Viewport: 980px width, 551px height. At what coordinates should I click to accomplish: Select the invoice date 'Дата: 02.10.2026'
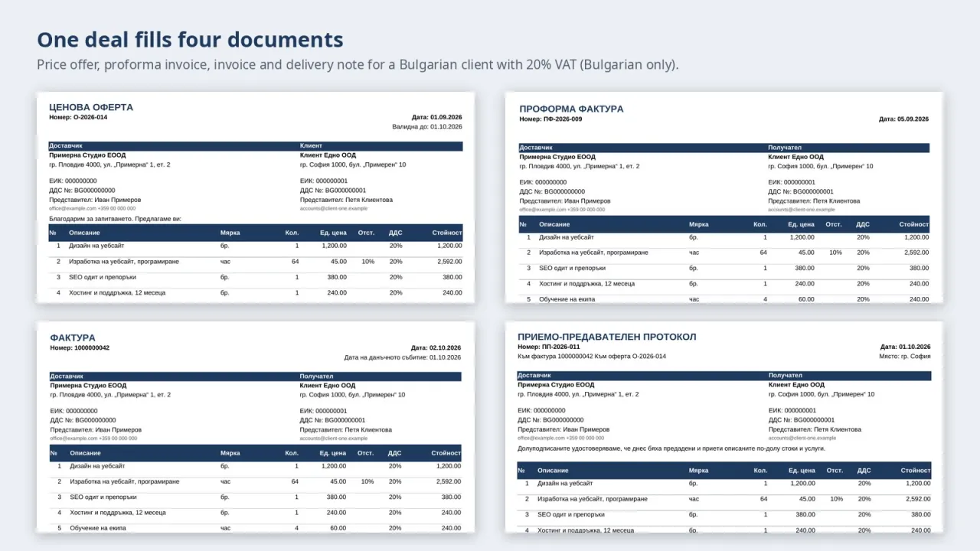tap(436, 347)
